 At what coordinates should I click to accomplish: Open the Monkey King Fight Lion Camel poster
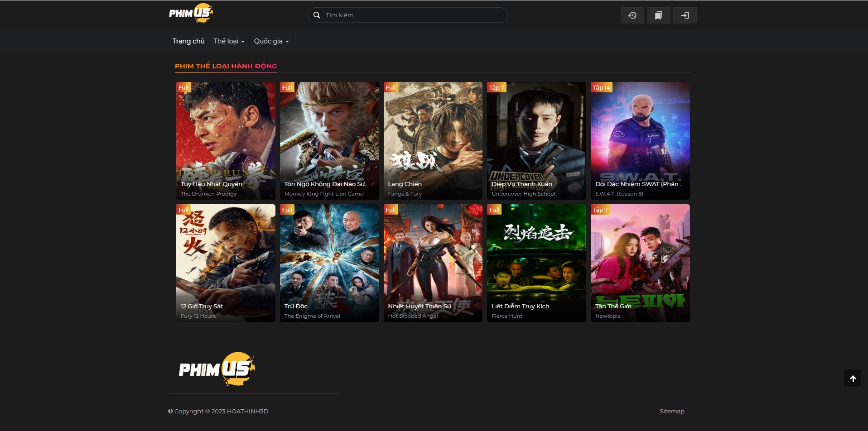(x=329, y=140)
